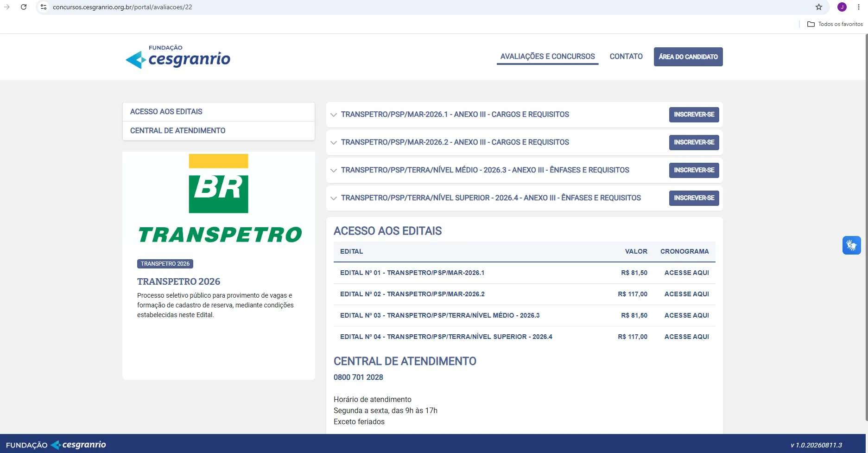Click the R$ 81,50 value for Edital 03
The width and height of the screenshot is (868, 453).
click(x=634, y=315)
